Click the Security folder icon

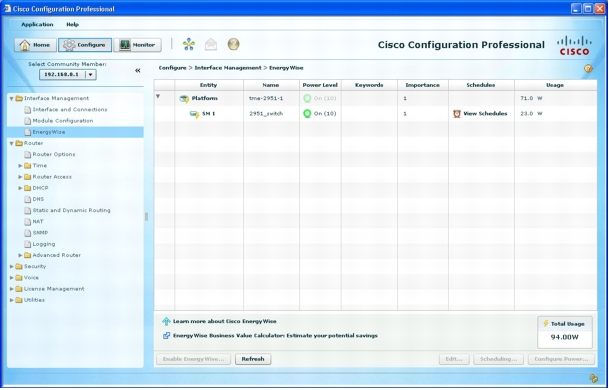point(19,267)
